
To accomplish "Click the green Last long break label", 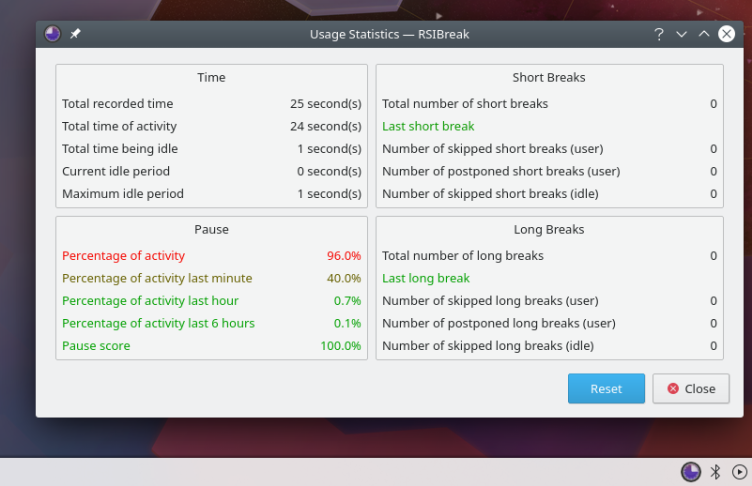I will pyautogui.click(x=426, y=278).
